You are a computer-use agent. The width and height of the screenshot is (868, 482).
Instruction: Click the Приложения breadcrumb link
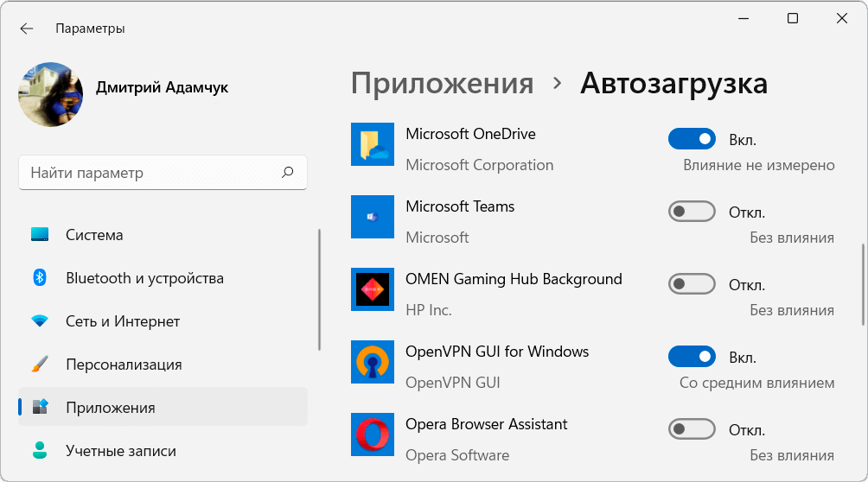point(442,84)
